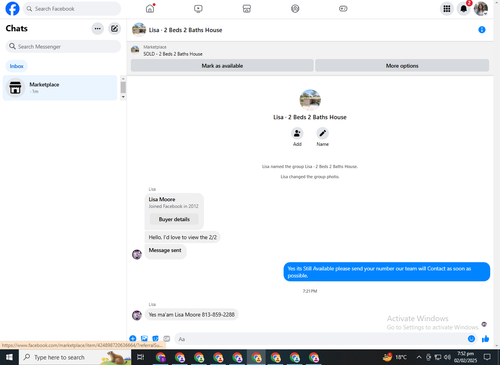500x365 pixels.
Task: Click chat list scrollbar up arrow
Action: (x=123, y=79)
